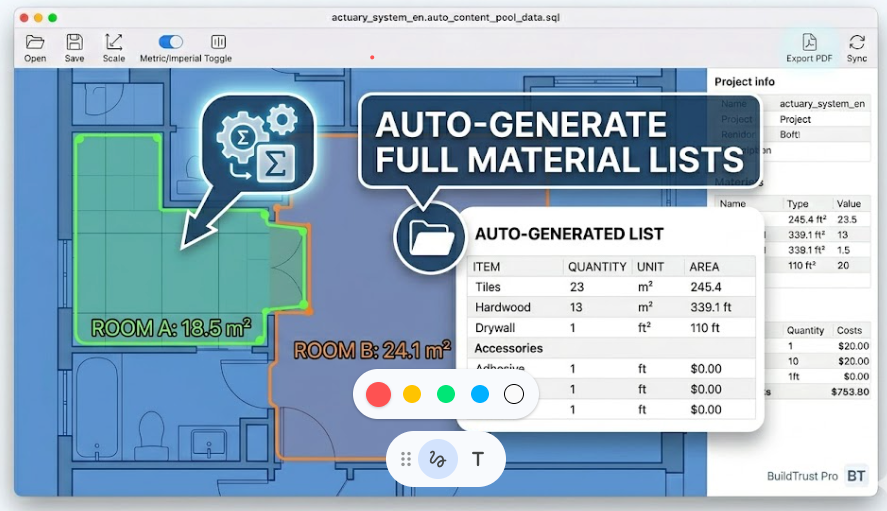Click the Costs column header
Viewport: 887px width, 511px height.
click(849, 330)
